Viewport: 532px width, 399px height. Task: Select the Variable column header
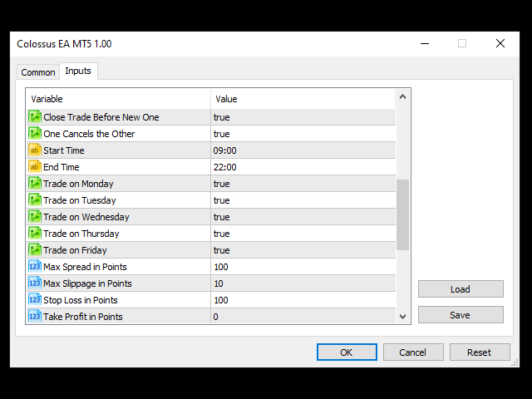(119, 99)
